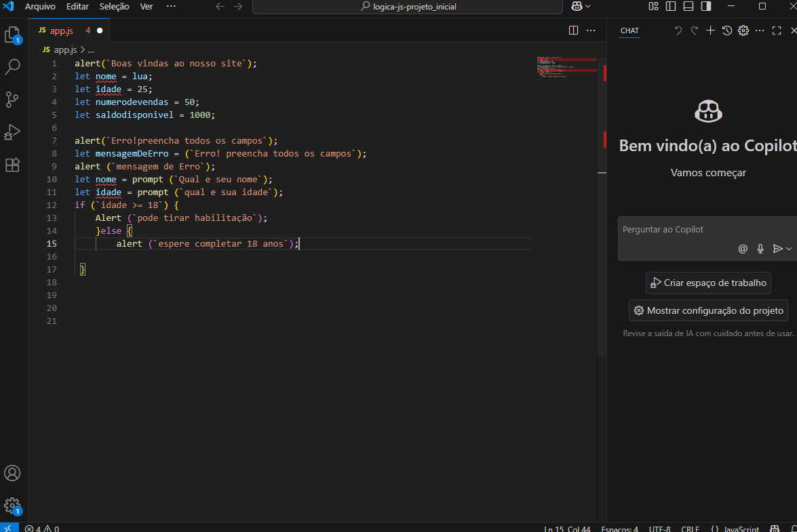Toggle the bottom panel visibility
797x532 pixels.
688,6
